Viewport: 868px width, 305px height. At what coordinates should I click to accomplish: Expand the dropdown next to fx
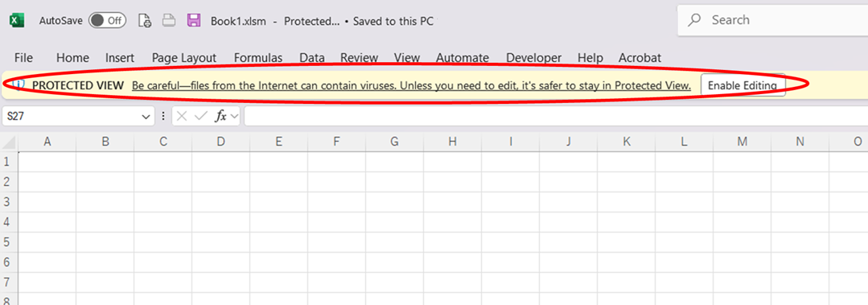[x=234, y=116]
